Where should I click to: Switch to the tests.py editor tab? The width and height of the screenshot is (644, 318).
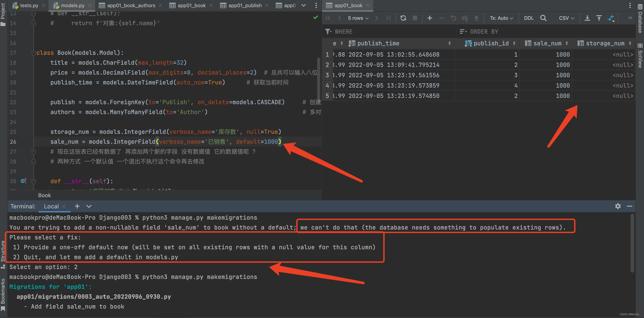coord(29,5)
